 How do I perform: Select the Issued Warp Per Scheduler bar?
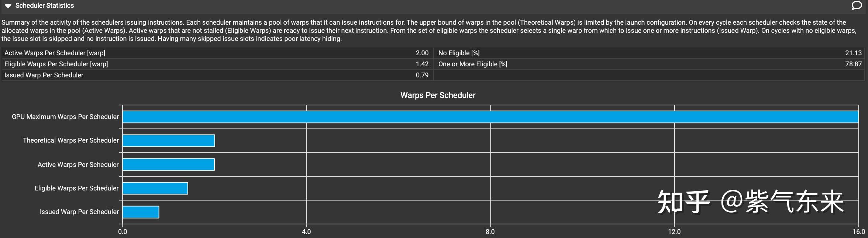(140, 211)
